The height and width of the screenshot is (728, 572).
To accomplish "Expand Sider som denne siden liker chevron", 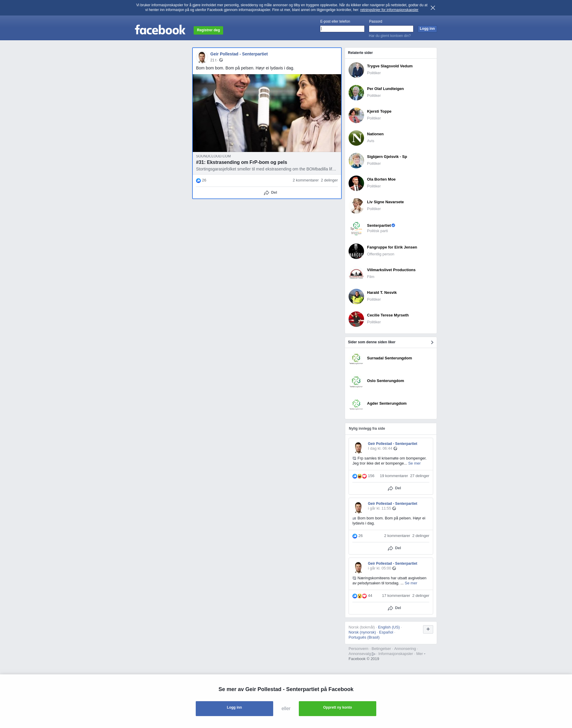I will point(432,342).
